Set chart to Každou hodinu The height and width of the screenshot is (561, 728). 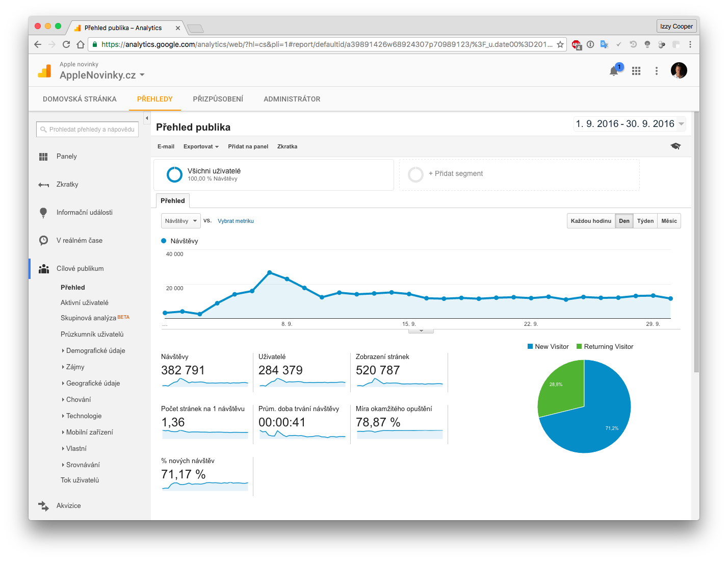click(591, 221)
